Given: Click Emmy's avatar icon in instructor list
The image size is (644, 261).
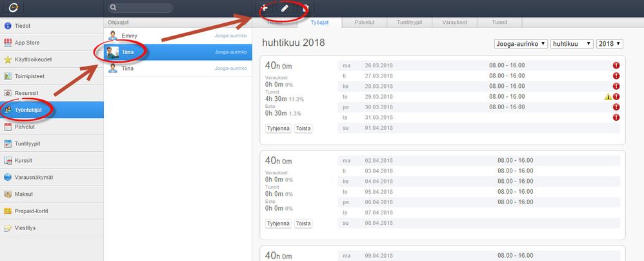Looking at the screenshot, I should 112,36.
